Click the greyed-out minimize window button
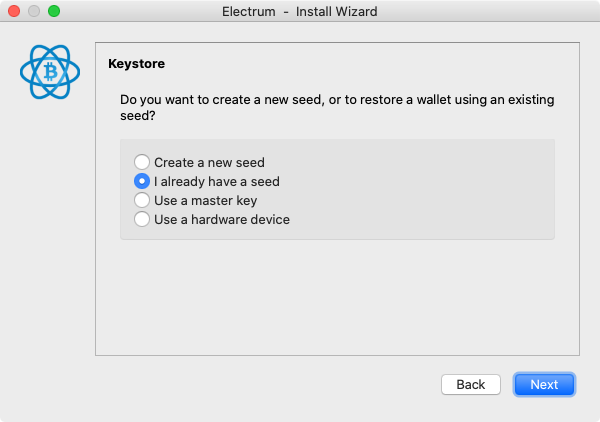 tap(34, 11)
